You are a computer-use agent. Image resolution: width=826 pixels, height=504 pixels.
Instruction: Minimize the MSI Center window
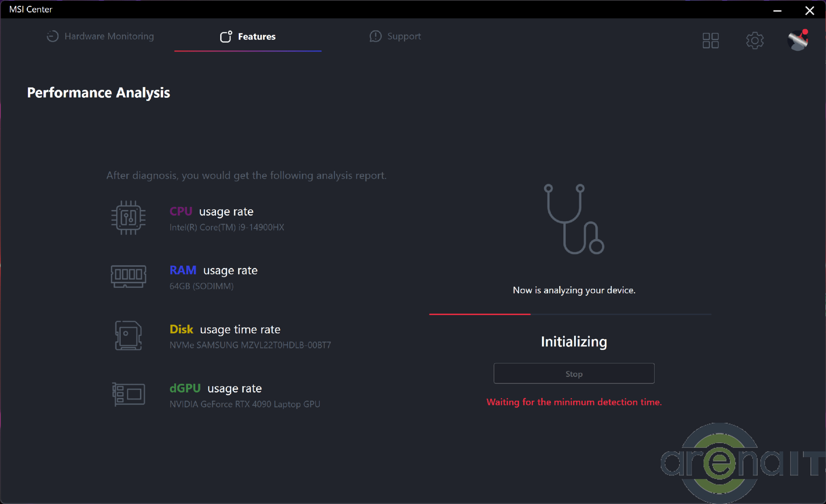[x=777, y=10]
